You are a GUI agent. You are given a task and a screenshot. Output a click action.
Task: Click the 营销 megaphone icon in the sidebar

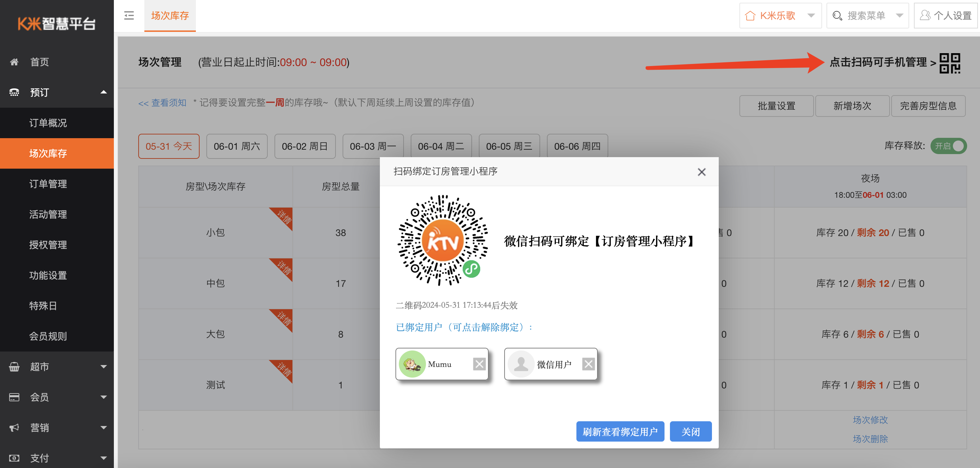click(x=14, y=428)
